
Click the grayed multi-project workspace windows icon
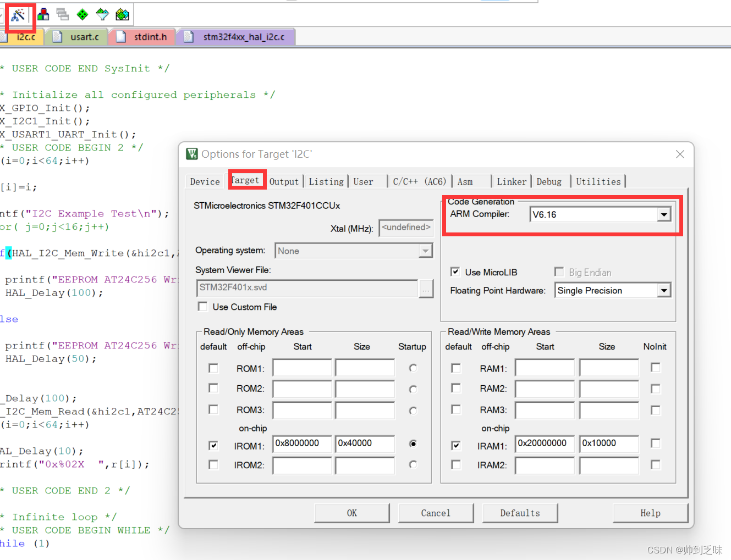click(63, 15)
